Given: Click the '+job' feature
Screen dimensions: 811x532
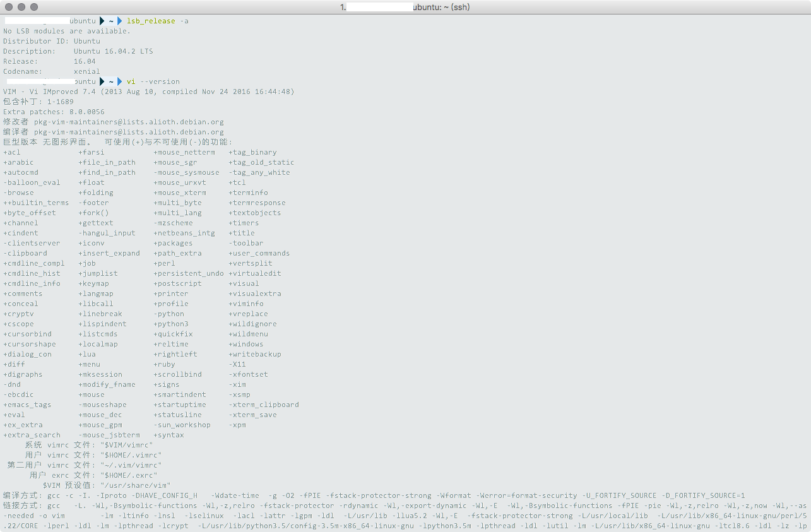Looking at the screenshot, I should [87, 263].
